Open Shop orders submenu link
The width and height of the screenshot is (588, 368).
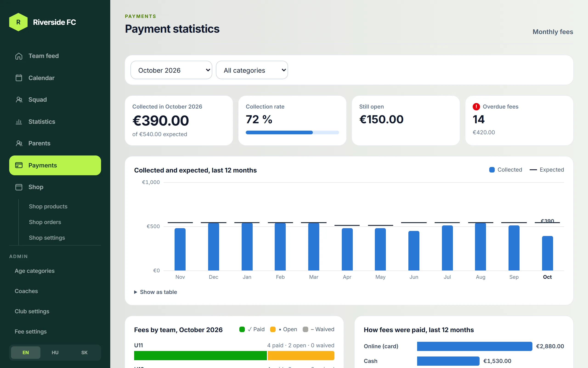pos(45,222)
